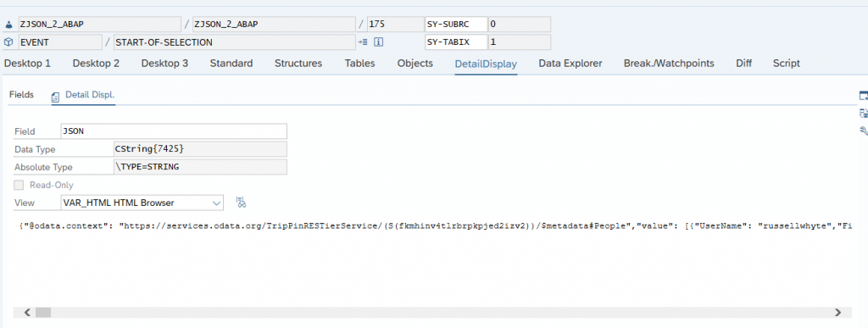Click the horizontal scrollbar left arrow
The width and height of the screenshot is (868, 328).
click(x=27, y=313)
